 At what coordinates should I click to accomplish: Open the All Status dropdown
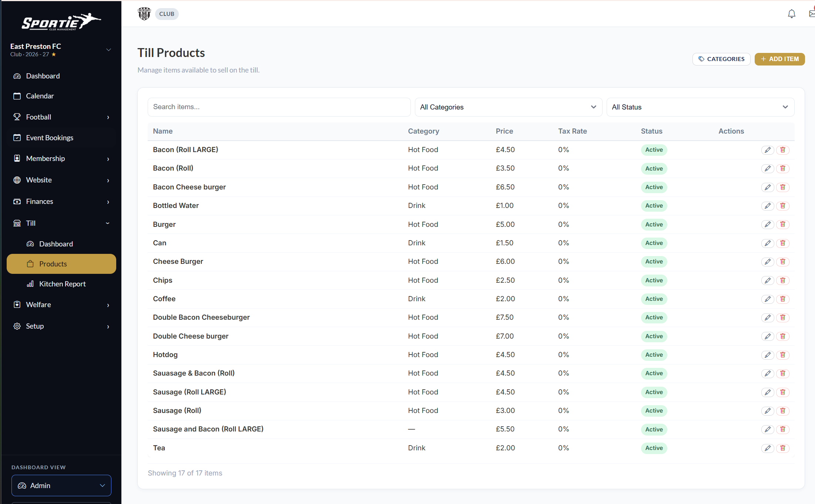point(700,107)
